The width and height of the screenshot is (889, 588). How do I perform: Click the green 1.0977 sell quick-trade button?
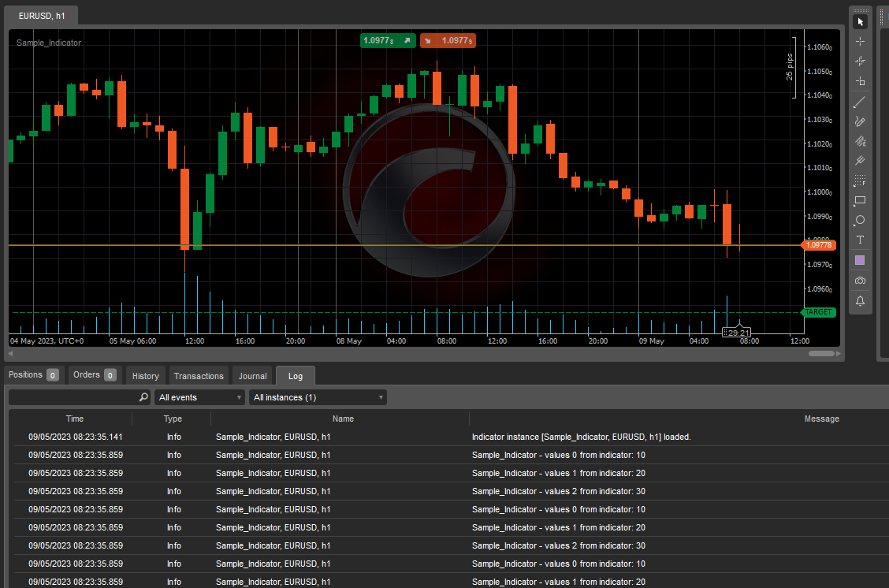(388, 40)
